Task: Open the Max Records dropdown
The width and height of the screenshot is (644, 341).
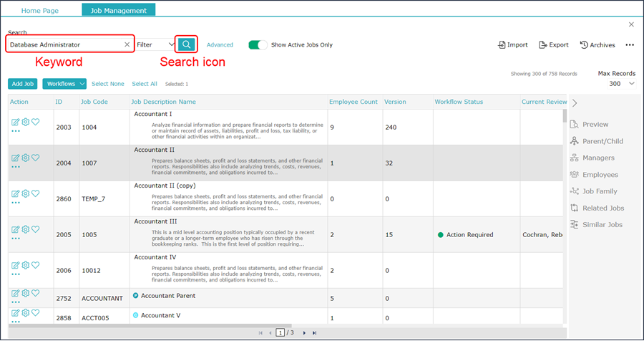Action: (621, 84)
